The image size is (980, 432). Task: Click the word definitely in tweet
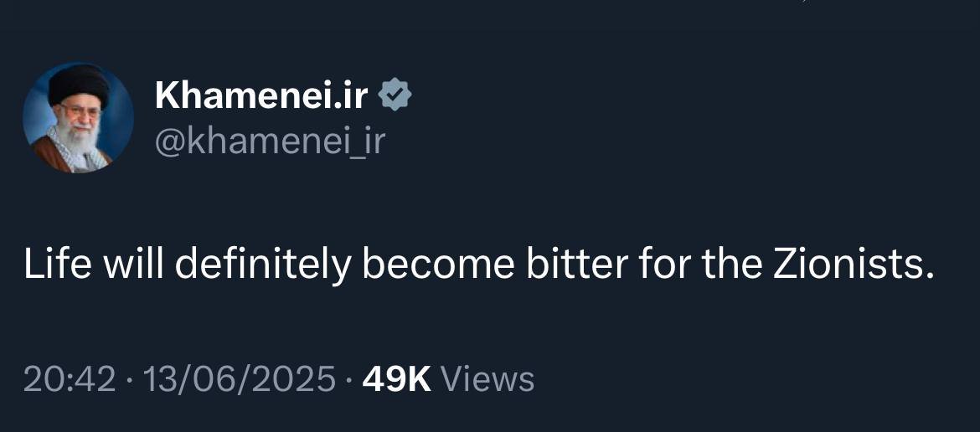[x=265, y=265]
